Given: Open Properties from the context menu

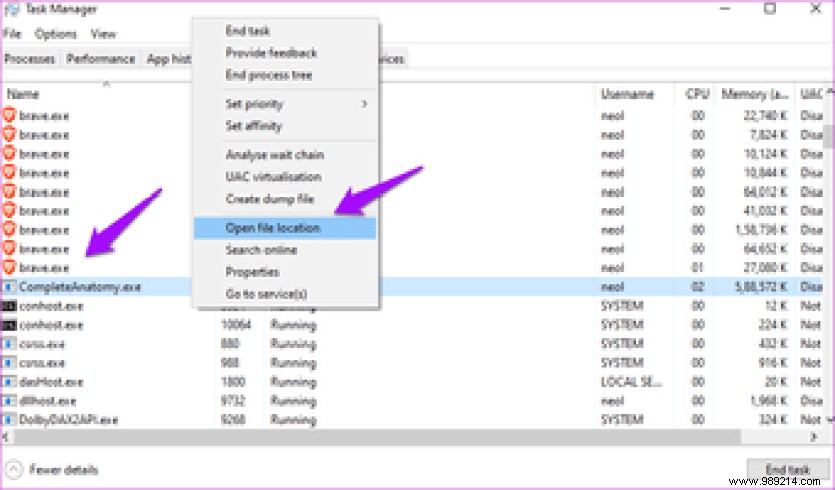Looking at the screenshot, I should point(252,272).
